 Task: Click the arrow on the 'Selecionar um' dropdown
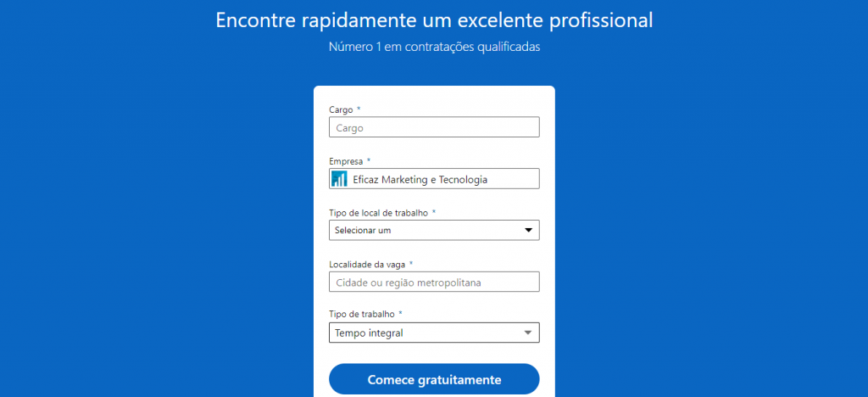coord(528,230)
